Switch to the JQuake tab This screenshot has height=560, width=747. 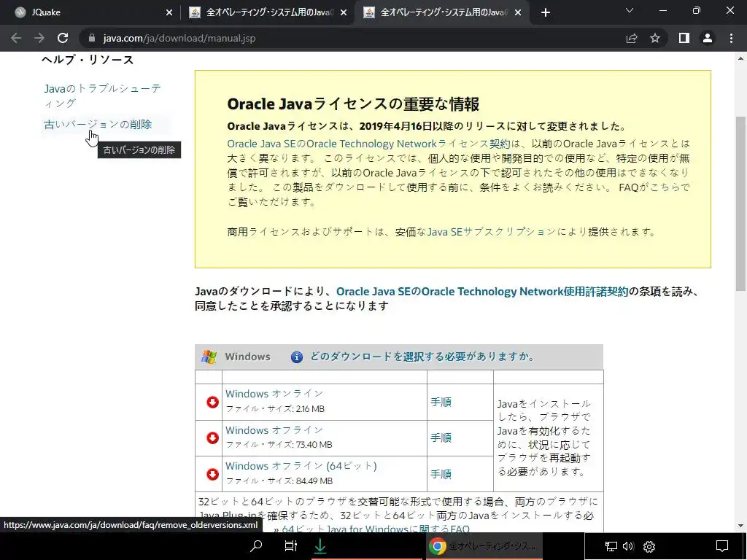pyautogui.click(x=90, y=12)
